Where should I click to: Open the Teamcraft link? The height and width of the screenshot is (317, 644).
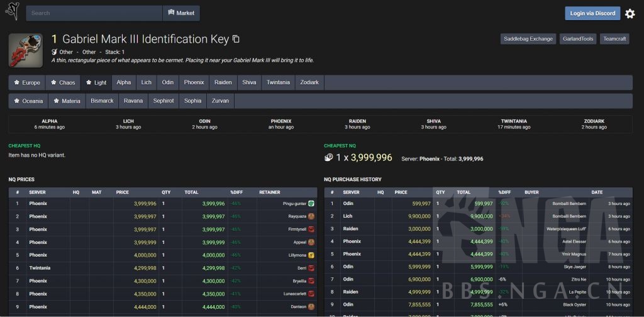point(615,39)
